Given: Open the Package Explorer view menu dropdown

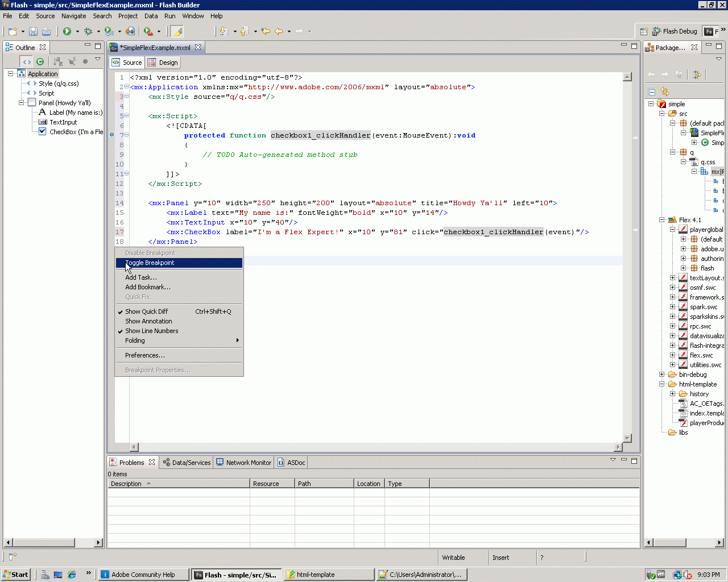Looking at the screenshot, I should 719,59.
